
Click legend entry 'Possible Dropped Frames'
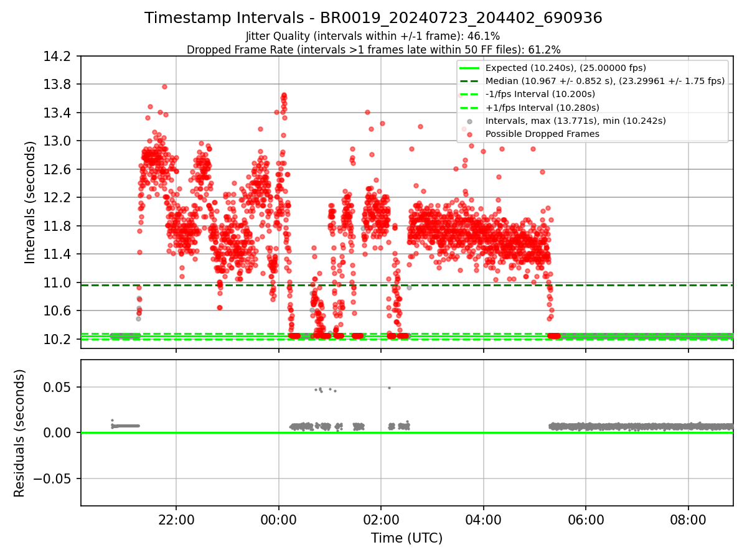pos(542,134)
